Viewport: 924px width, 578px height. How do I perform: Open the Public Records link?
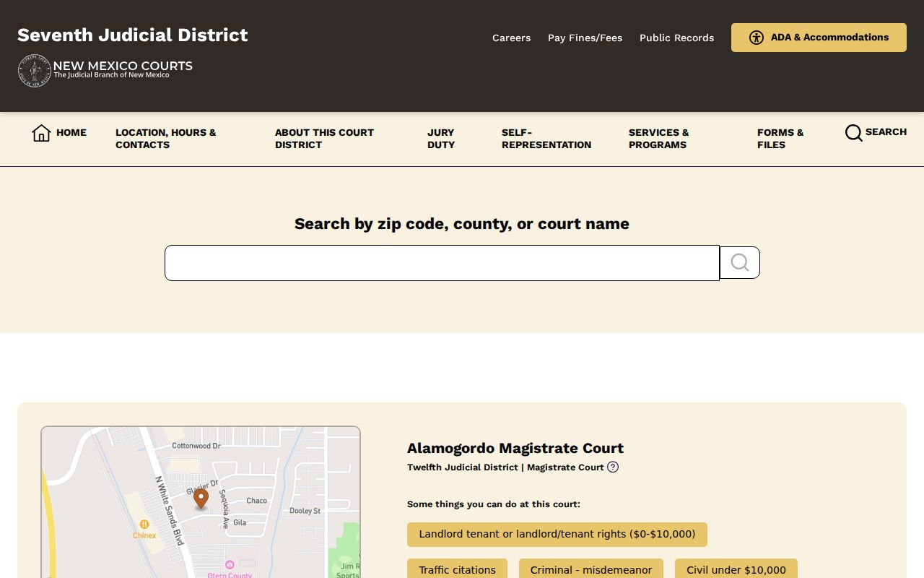pyautogui.click(x=676, y=38)
